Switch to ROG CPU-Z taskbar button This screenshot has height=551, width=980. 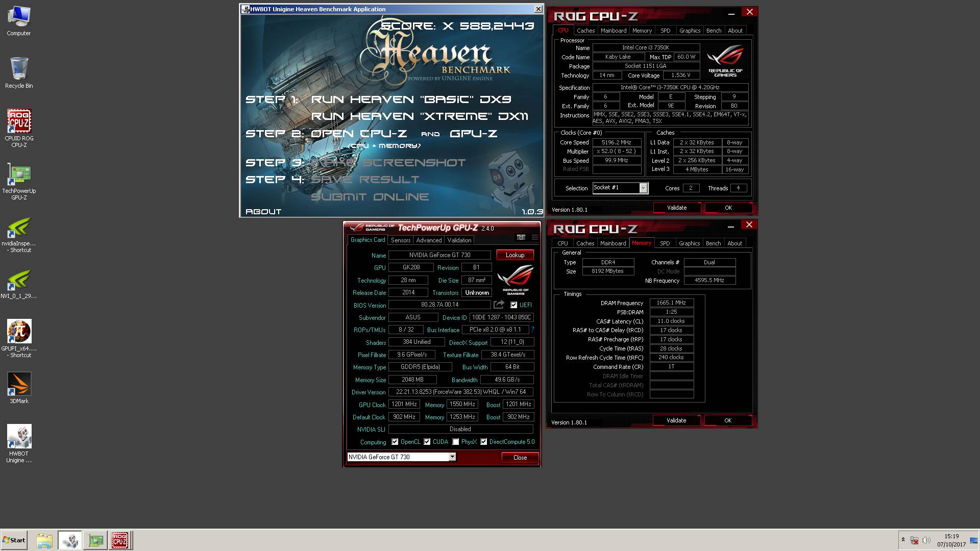pyautogui.click(x=120, y=540)
